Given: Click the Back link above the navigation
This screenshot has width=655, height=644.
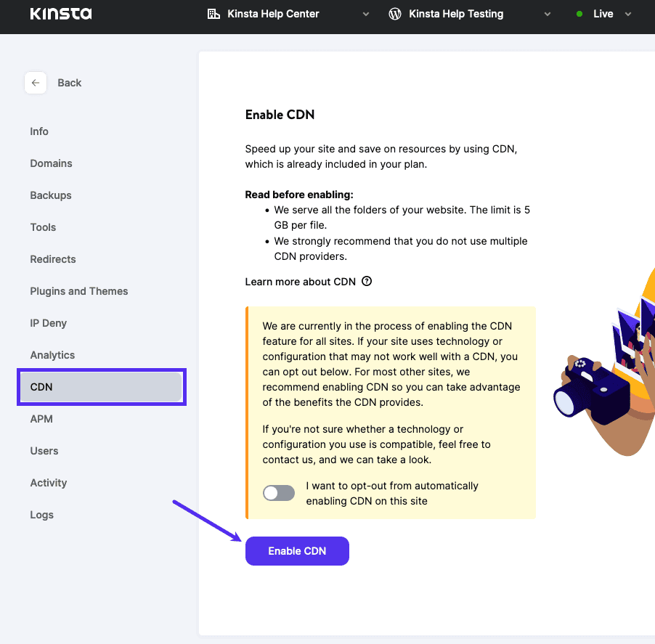Looking at the screenshot, I should pyautogui.click(x=70, y=83).
